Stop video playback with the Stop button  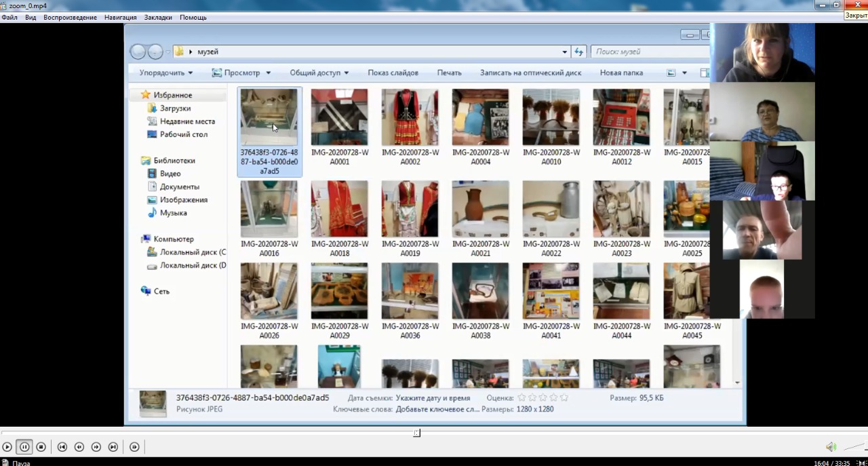[x=41, y=447]
